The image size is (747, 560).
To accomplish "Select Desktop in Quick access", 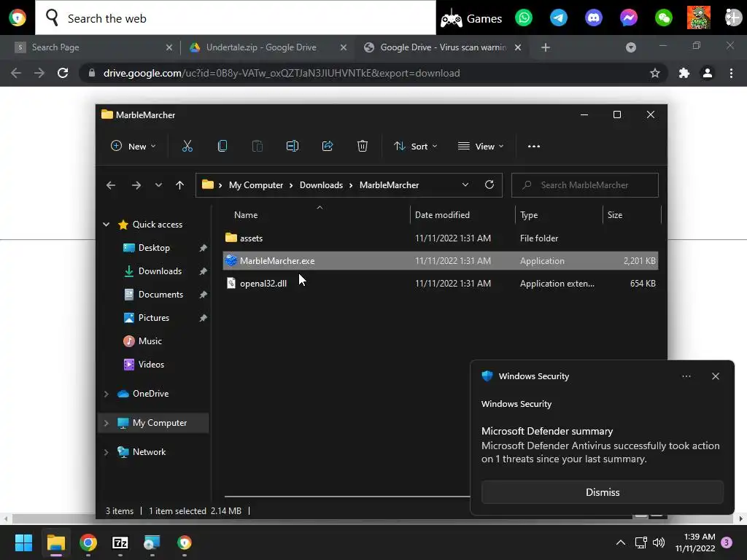I will [x=154, y=248].
